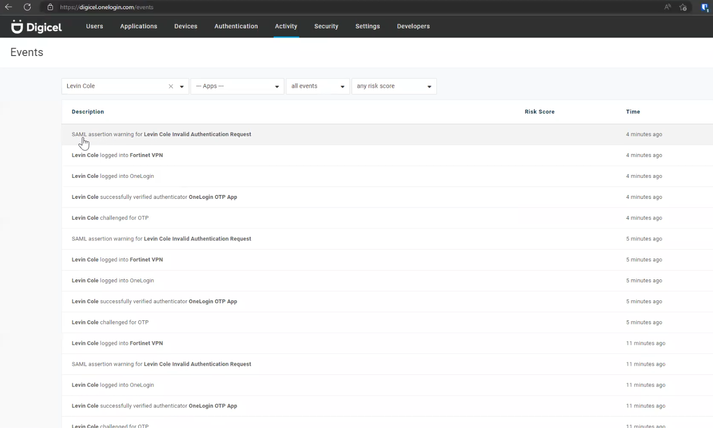
Task: Click the browser back arrow
Action: (x=8, y=7)
